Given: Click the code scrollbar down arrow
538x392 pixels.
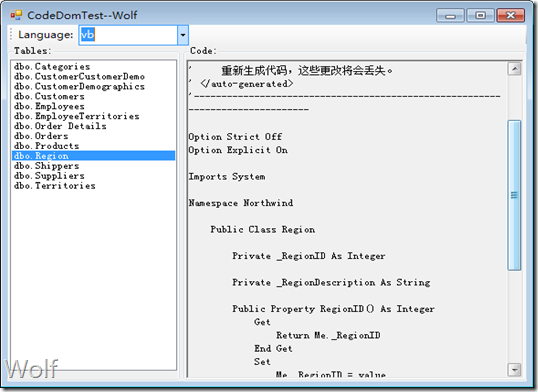Looking at the screenshot, I should tap(514, 370).
